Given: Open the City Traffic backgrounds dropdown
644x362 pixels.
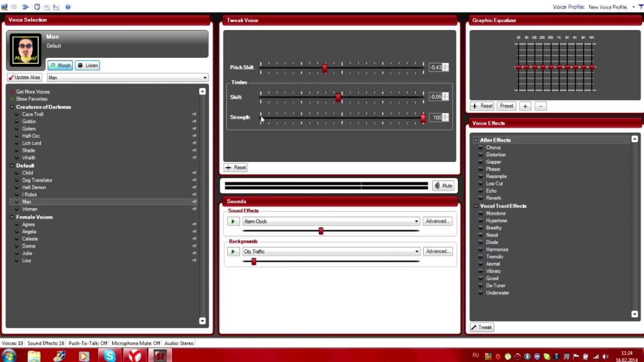Looking at the screenshot, I should click(x=416, y=251).
